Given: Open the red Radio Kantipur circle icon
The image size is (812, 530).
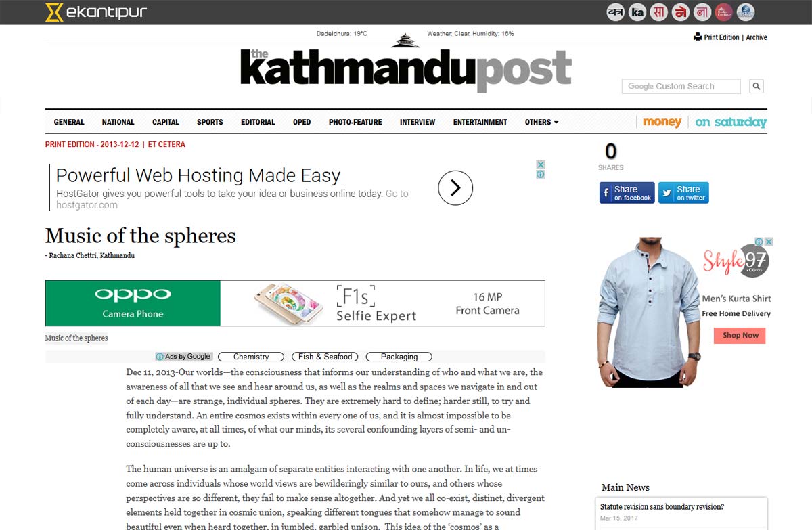Looking at the screenshot, I should pos(723,12).
